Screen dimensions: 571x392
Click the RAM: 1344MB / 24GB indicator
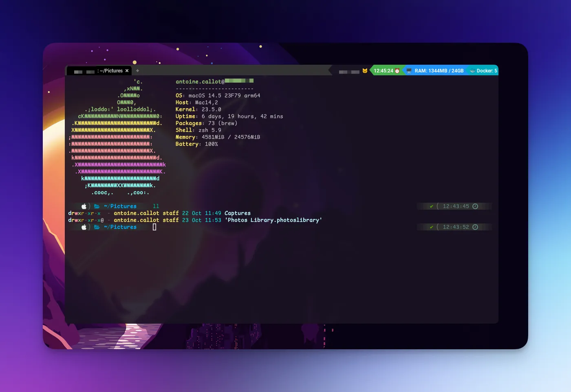pos(439,71)
